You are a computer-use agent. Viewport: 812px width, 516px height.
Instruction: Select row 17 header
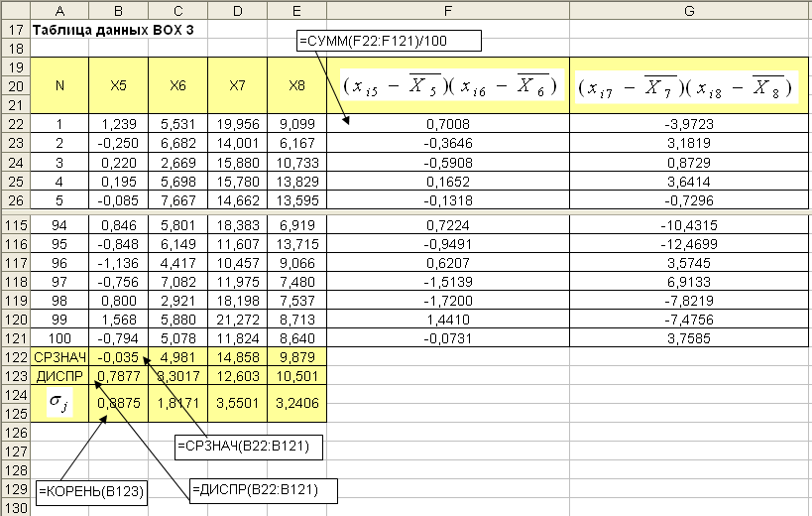pos(16,30)
